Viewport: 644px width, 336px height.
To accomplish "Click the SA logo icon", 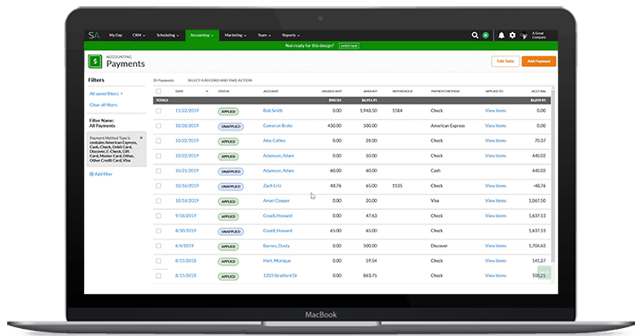I will point(94,35).
